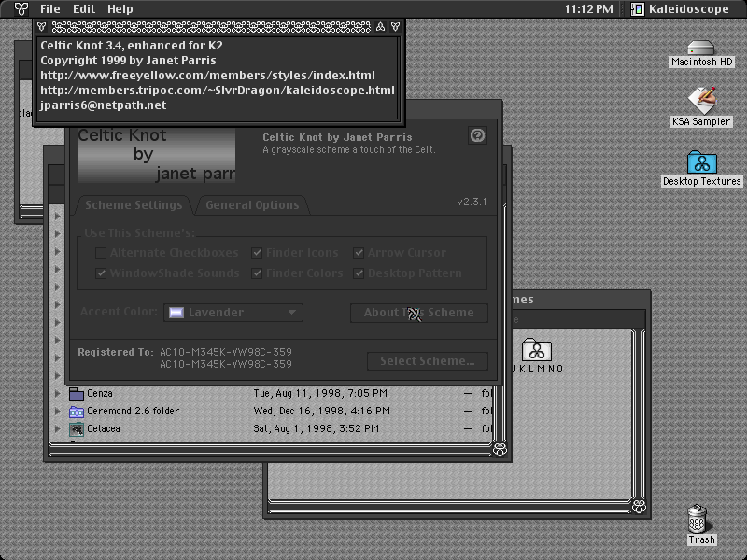
Task: Click the Cenza file name
Action: tap(100, 393)
